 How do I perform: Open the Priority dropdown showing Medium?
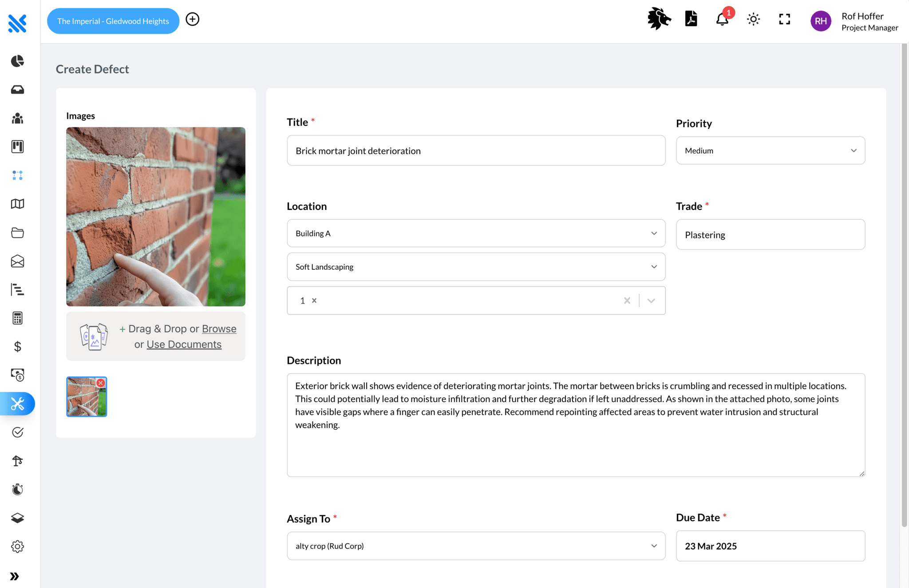click(x=770, y=150)
